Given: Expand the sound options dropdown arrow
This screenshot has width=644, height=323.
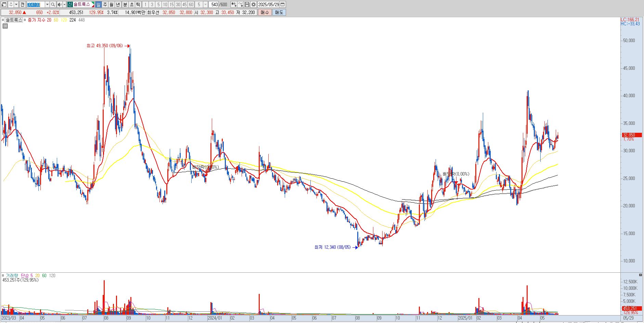Looking at the screenshot, I should pyautogui.click(x=64, y=4).
